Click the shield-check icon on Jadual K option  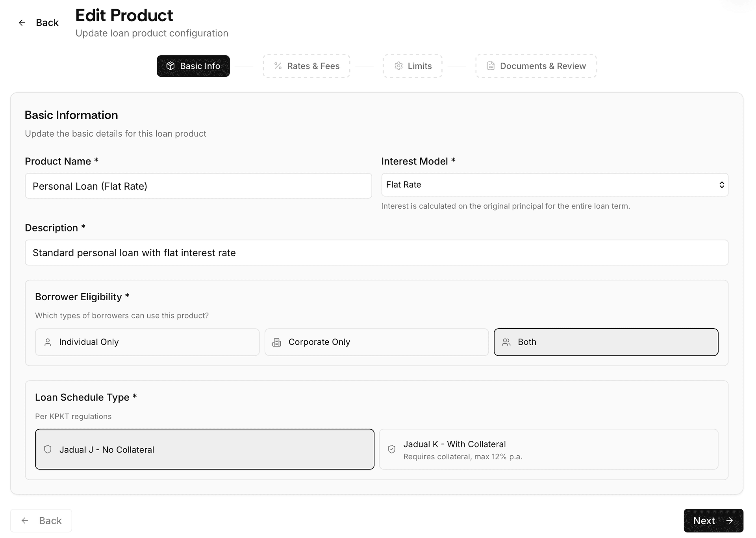(x=391, y=449)
